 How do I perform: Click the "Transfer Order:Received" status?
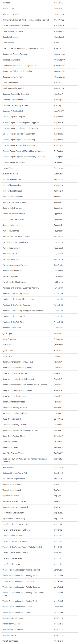point(12,558)
